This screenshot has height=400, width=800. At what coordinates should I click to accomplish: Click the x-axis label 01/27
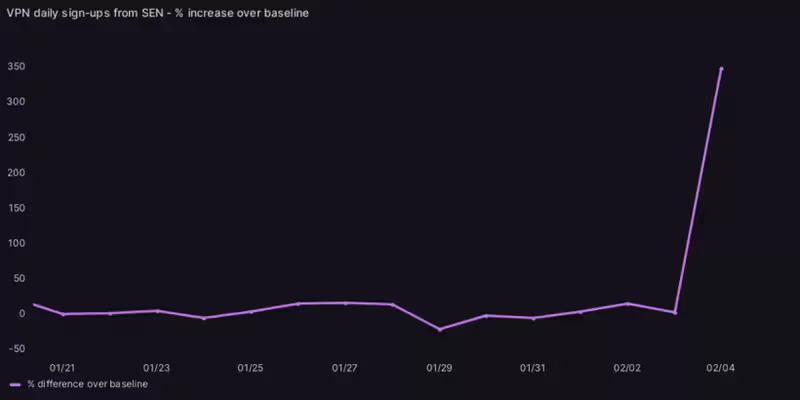[345, 368]
